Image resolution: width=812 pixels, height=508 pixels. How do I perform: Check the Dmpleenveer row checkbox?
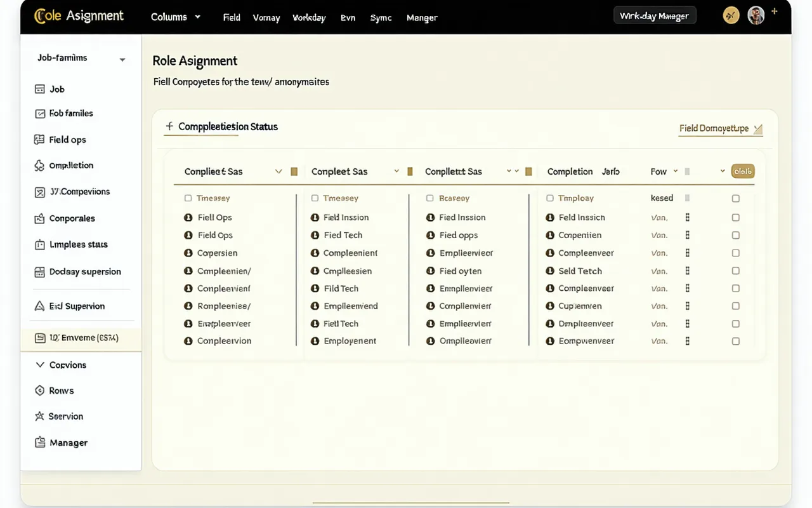click(x=736, y=323)
